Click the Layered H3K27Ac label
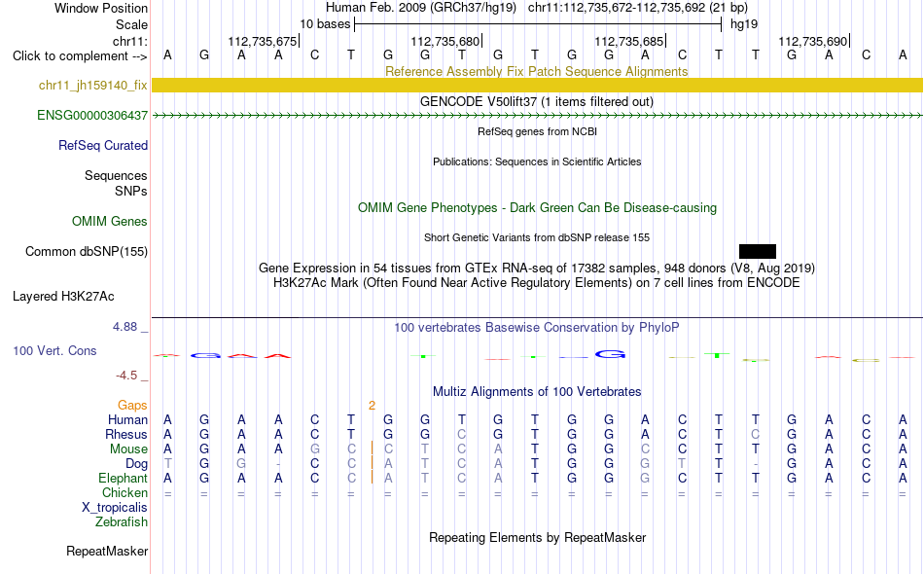924x574 pixels. [x=63, y=297]
